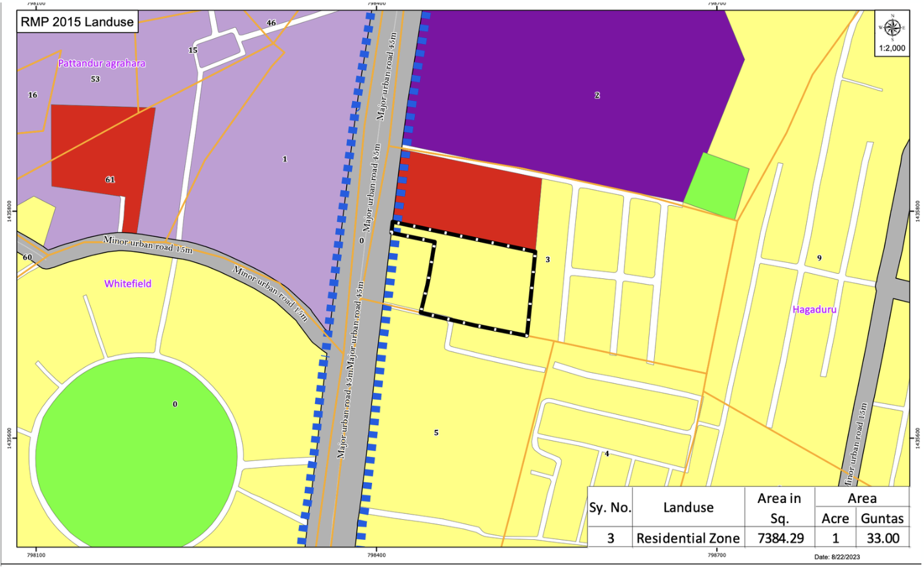This screenshot has height=567, width=924.
Task: Click survey number 1 on the lavender zone
Action: click(x=285, y=159)
